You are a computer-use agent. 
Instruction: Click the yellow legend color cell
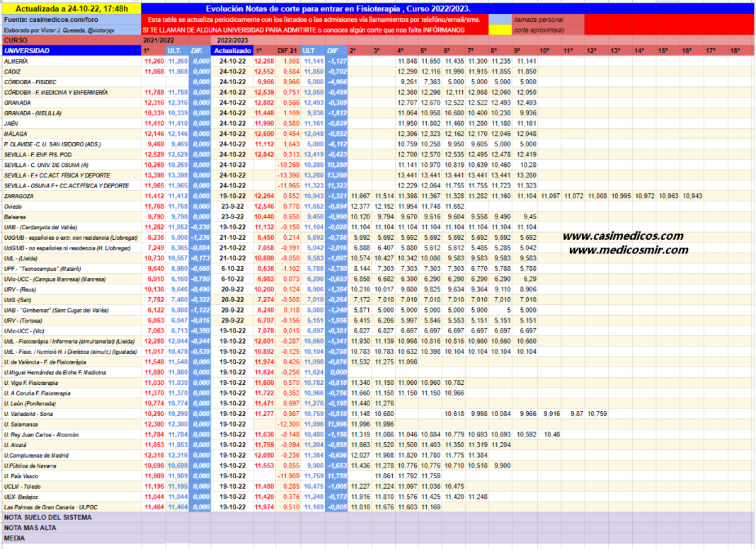click(500, 30)
